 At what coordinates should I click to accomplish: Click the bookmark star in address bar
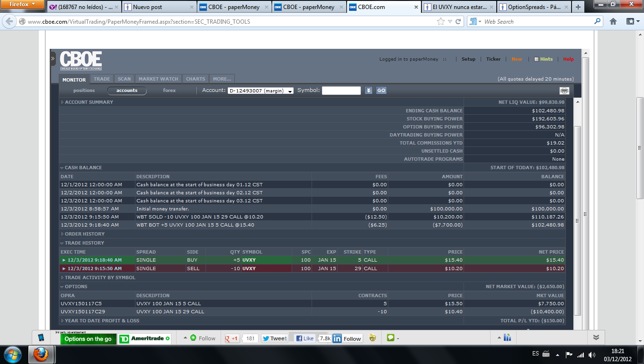[441, 21]
